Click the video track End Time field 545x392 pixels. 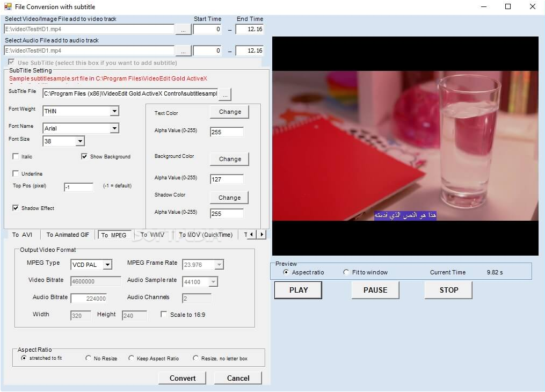coord(250,29)
